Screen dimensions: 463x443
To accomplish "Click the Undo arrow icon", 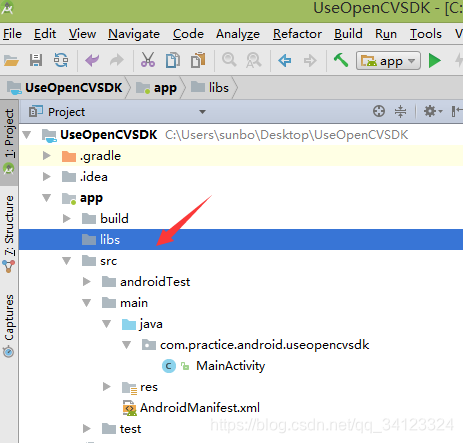I will (92, 61).
